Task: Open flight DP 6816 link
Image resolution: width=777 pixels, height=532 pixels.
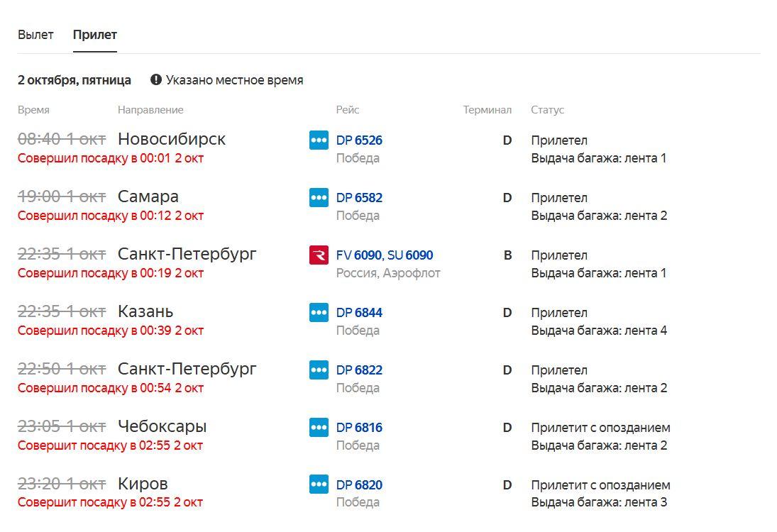Action: (359, 428)
